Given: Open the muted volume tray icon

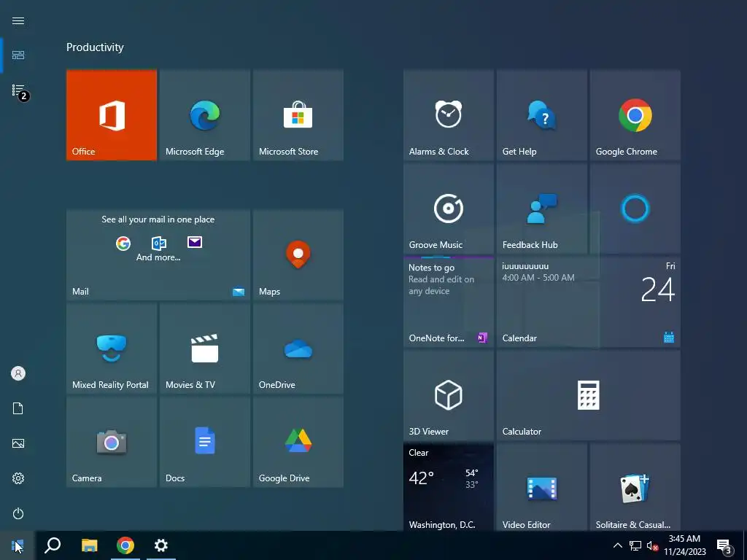Looking at the screenshot, I should pos(652,545).
